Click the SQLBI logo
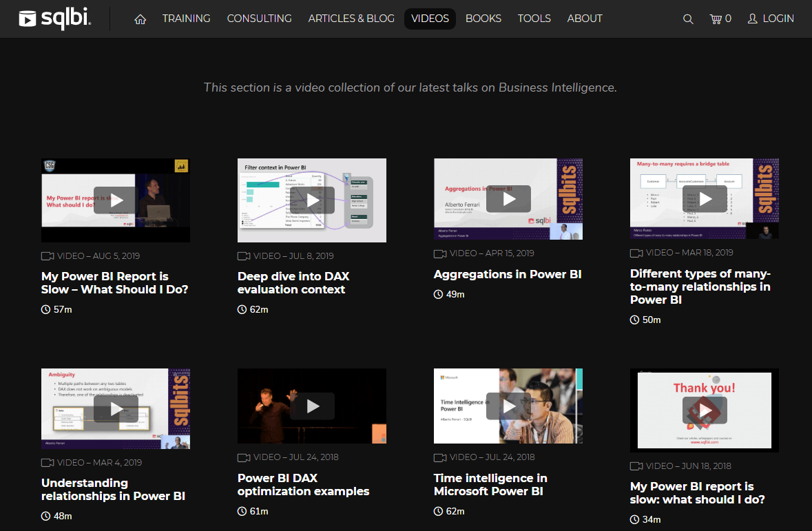 55,19
